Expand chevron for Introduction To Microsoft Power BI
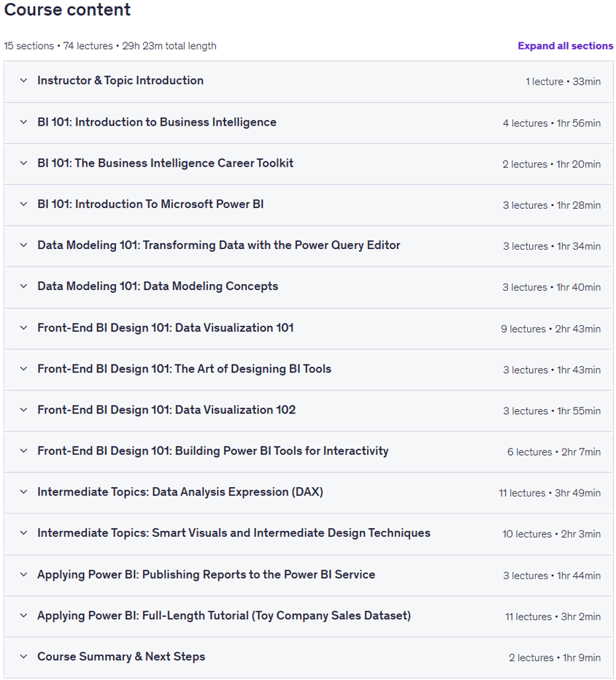 pos(24,204)
